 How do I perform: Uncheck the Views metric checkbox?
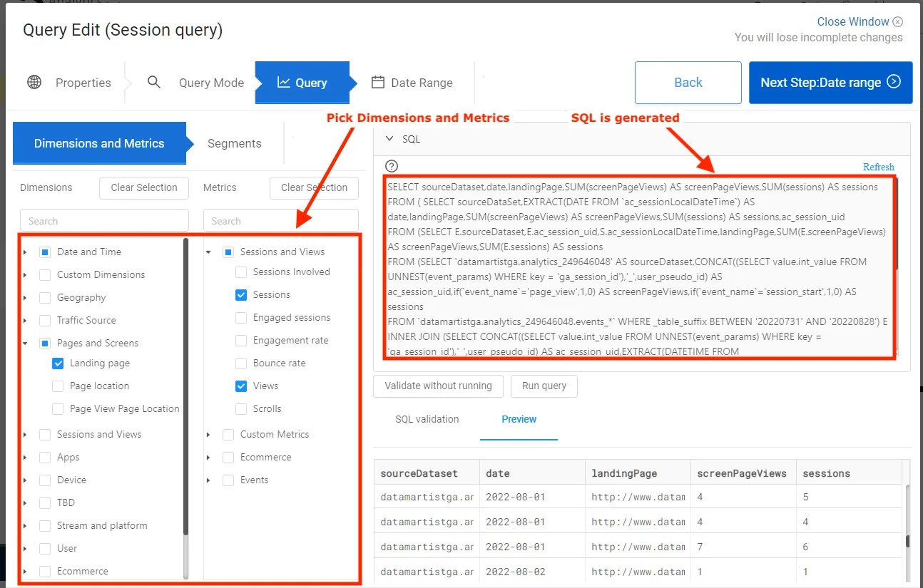241,386
